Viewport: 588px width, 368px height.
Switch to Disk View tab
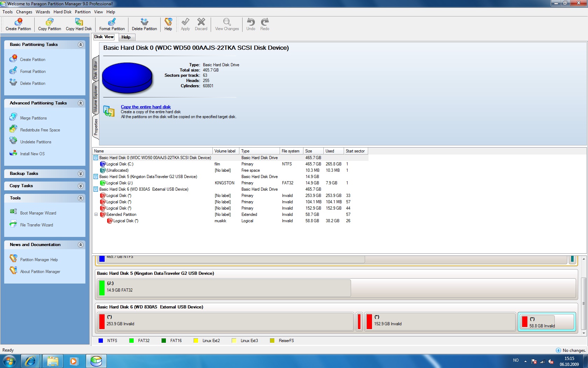[x=104, y=37]
